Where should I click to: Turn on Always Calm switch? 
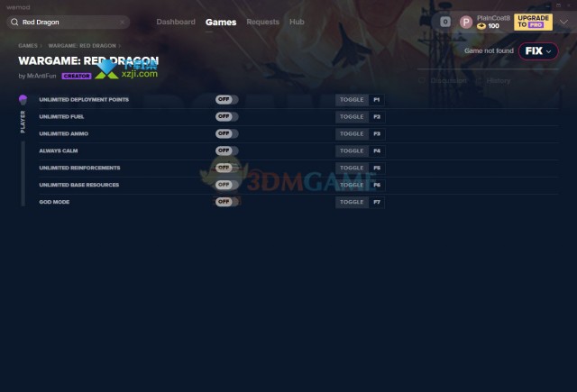click(x=227, y=150)
